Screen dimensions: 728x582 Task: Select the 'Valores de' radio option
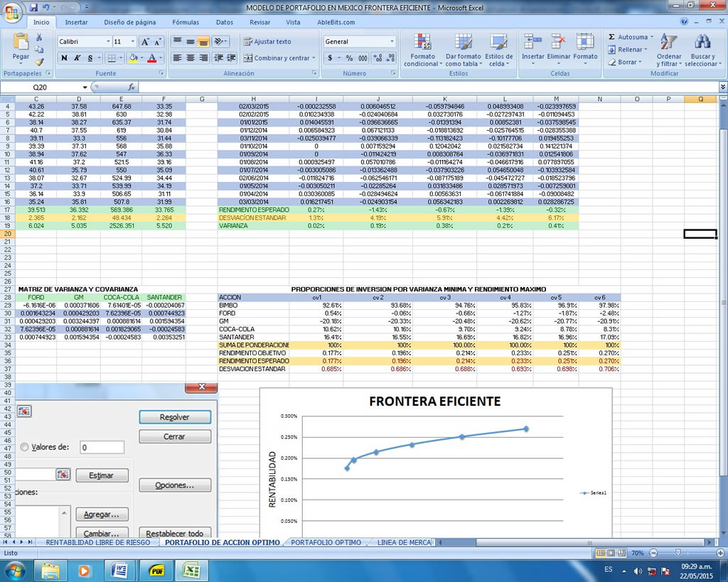[x=24, y=448]
